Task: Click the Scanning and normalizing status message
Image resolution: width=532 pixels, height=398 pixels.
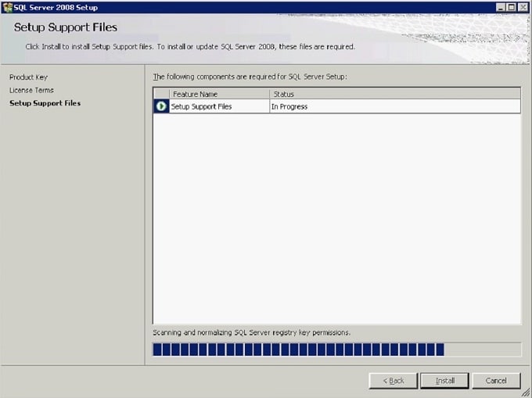Action: coord(251,332)
